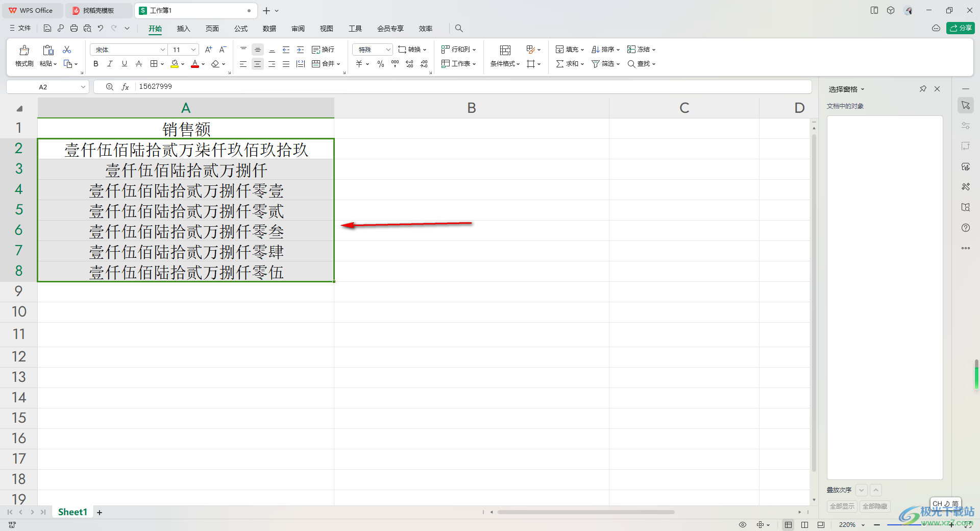
Task: Open the font size 11 dropdown
Action: (x=193, y=50)
